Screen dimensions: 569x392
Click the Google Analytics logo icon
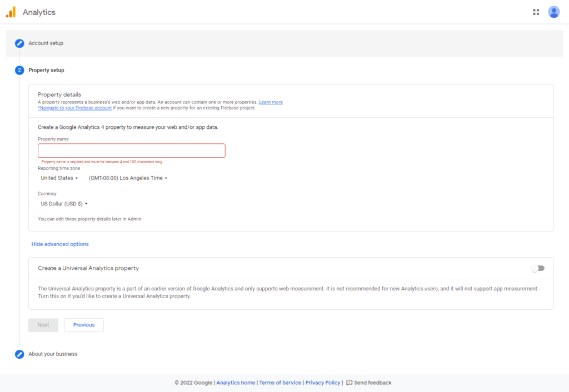(x=11, y=12)
